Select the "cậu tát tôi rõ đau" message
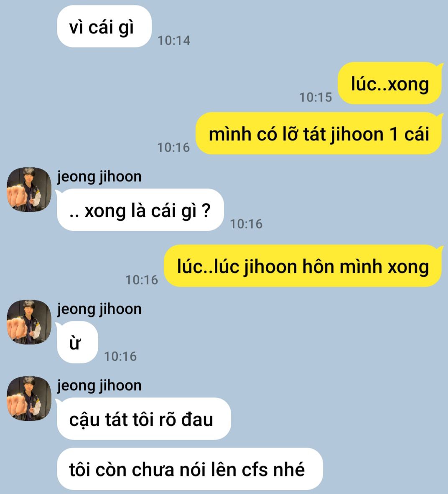The height and width of the screenshot is (494, 448). [144, 419]
